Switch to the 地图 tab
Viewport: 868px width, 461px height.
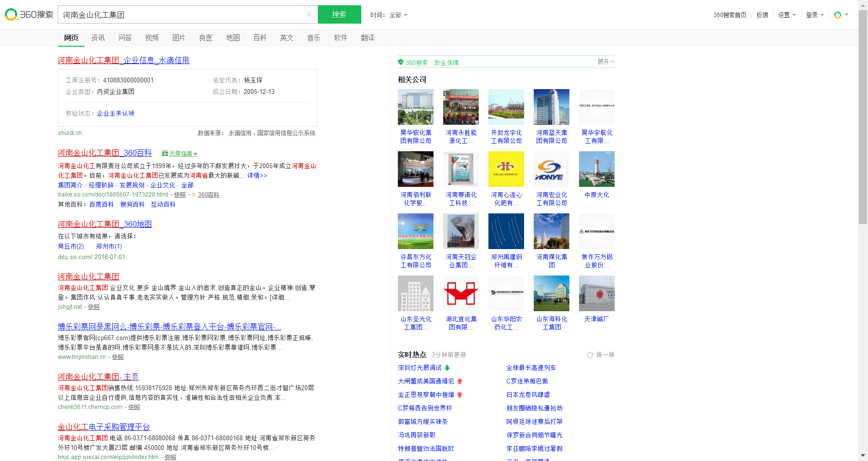point(233,38)
